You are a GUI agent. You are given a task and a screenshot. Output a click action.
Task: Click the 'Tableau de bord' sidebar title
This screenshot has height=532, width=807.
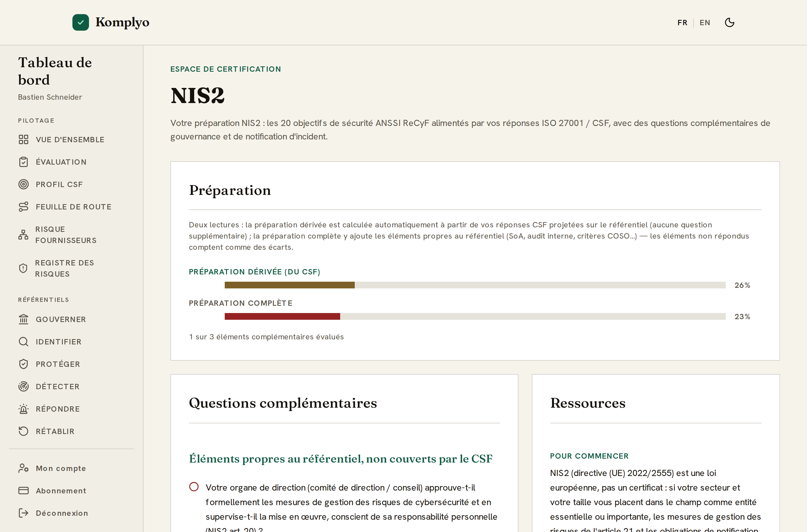[x=55, y=71]
